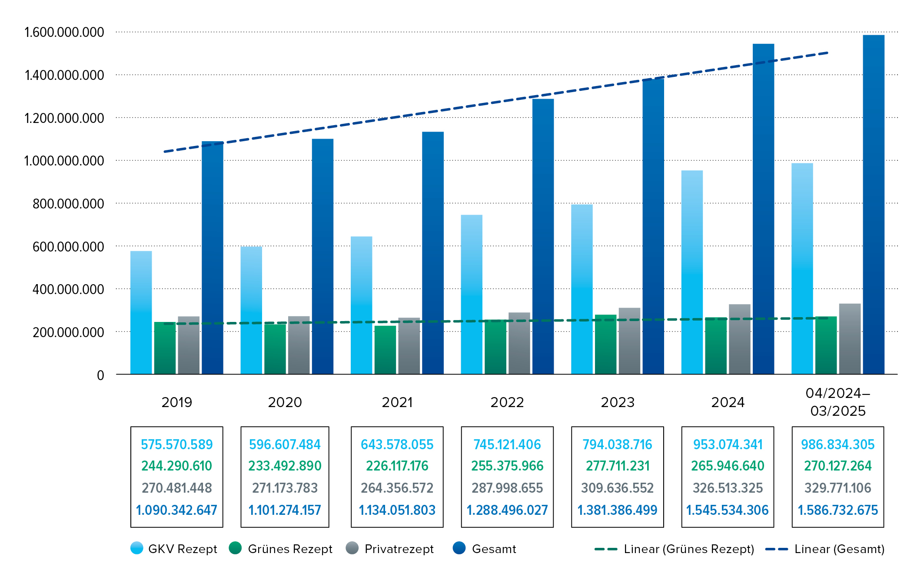Click value 1.586.732.675 in last box
This screenshot has height=580, width=924.
pos(838,510)
